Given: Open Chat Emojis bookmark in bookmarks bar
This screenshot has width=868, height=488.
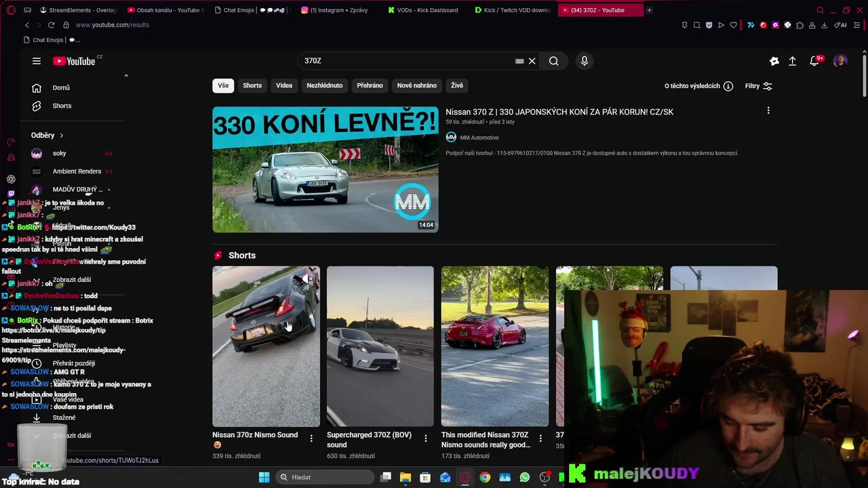Looking at the screenshot, I should [52, 40].
